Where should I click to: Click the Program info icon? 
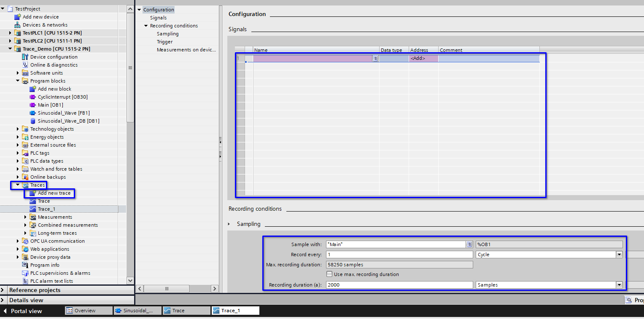[x=25, y=265]
